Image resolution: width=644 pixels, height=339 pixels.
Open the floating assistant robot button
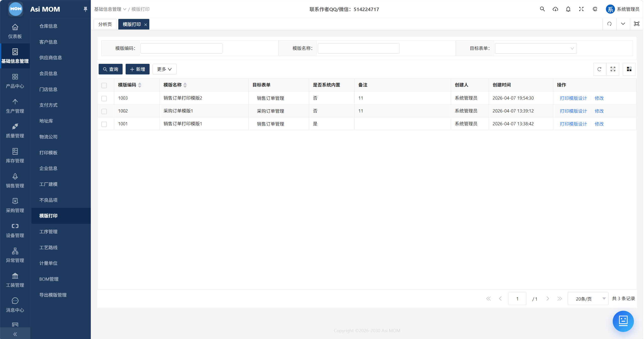(x=623, y=321)
